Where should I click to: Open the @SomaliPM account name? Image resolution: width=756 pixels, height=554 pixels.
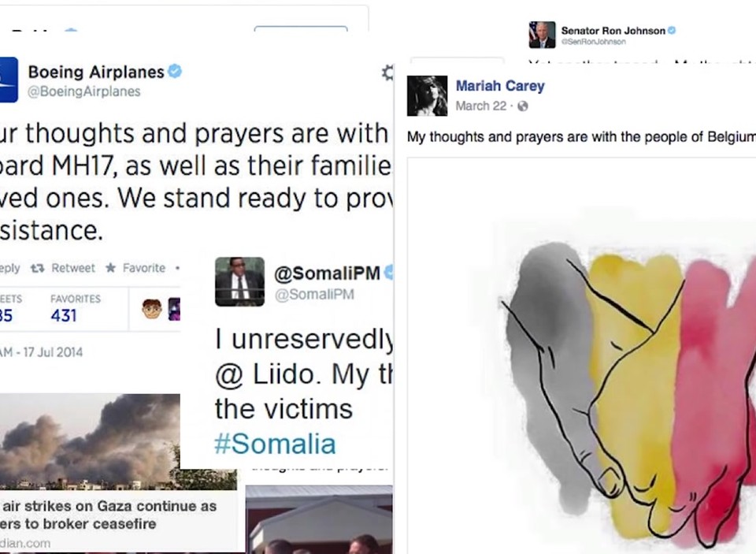[328, 273]
